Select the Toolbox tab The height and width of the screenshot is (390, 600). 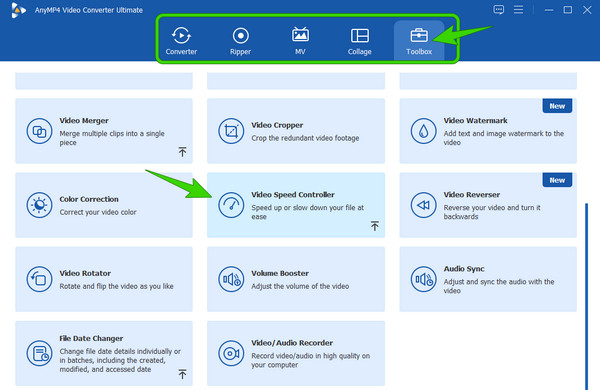(x=419, y=41)
